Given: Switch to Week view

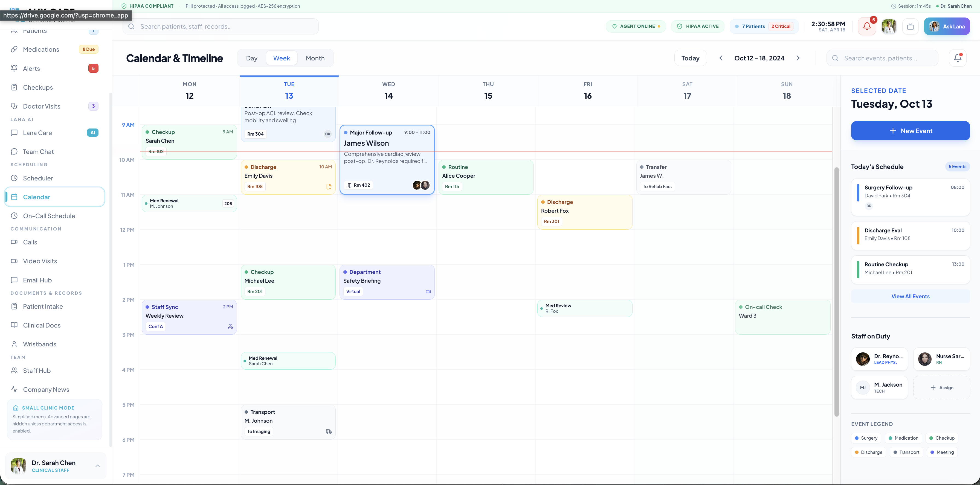Looking at the screenshot, I should pos(282,58).
